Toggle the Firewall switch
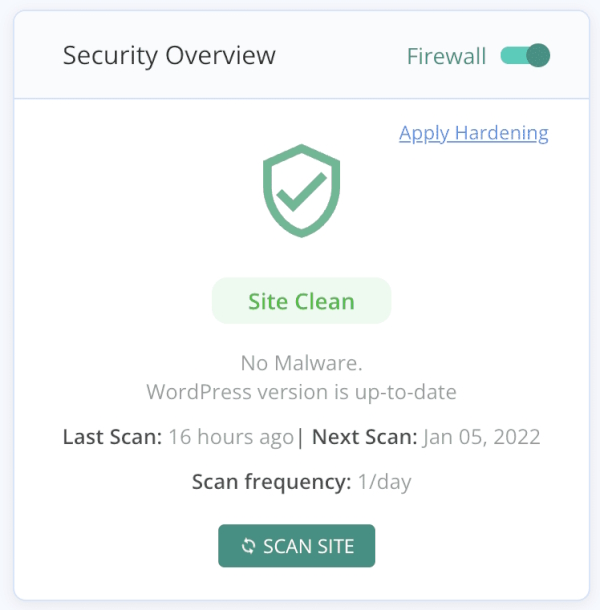This screenshot has height=610, width=600. pyautogui.click(x=525, y=56)
